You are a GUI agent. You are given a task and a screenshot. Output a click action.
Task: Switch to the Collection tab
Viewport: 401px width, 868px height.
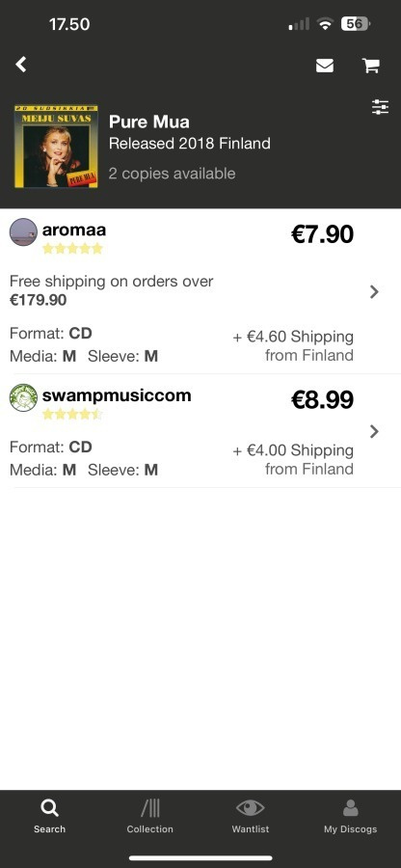pos(149,816)
